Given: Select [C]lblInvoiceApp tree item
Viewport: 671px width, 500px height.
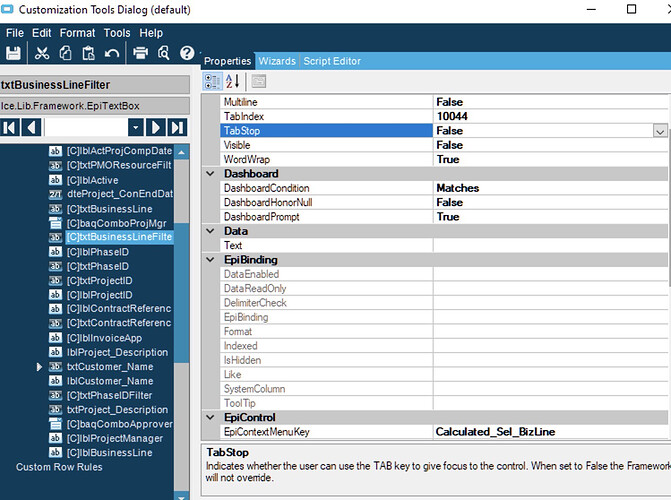Looking at the screenshot, I should [104, 338].
